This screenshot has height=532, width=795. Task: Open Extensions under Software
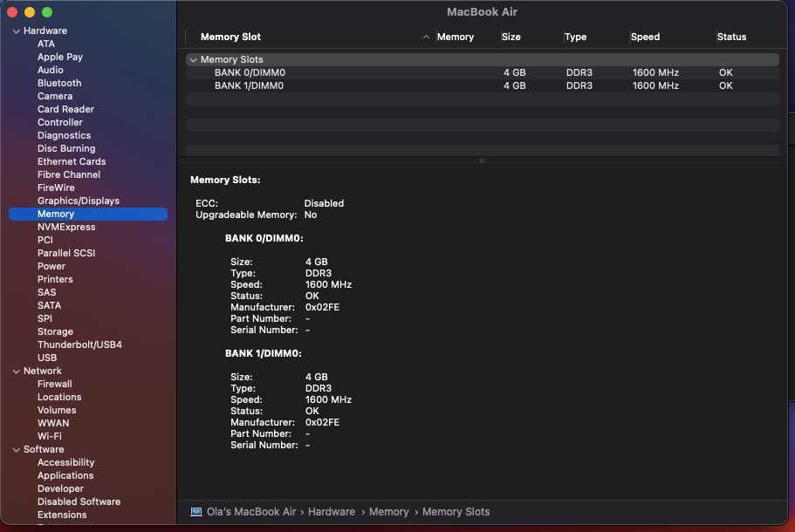62,515
